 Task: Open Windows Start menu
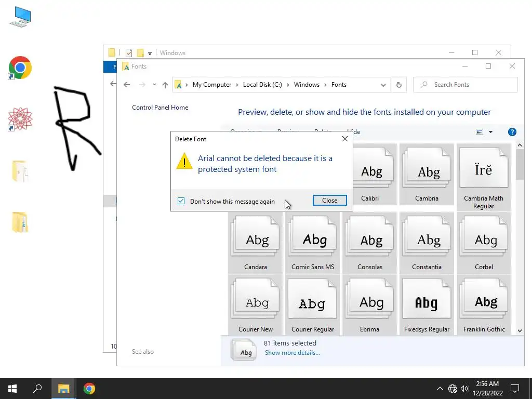tap(12, 389)
